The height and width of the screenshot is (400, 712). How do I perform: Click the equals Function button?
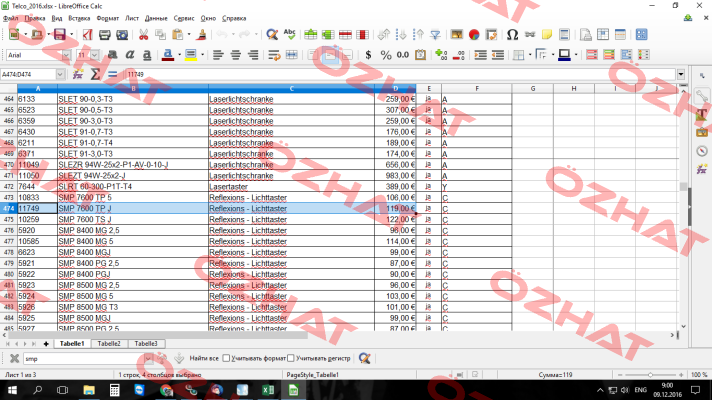[112, 74]
